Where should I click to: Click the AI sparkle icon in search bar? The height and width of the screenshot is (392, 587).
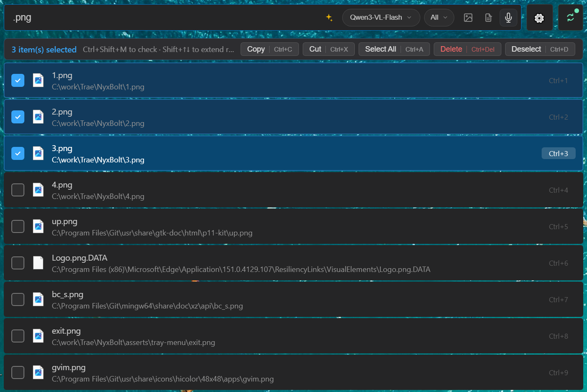coord(329,18)
